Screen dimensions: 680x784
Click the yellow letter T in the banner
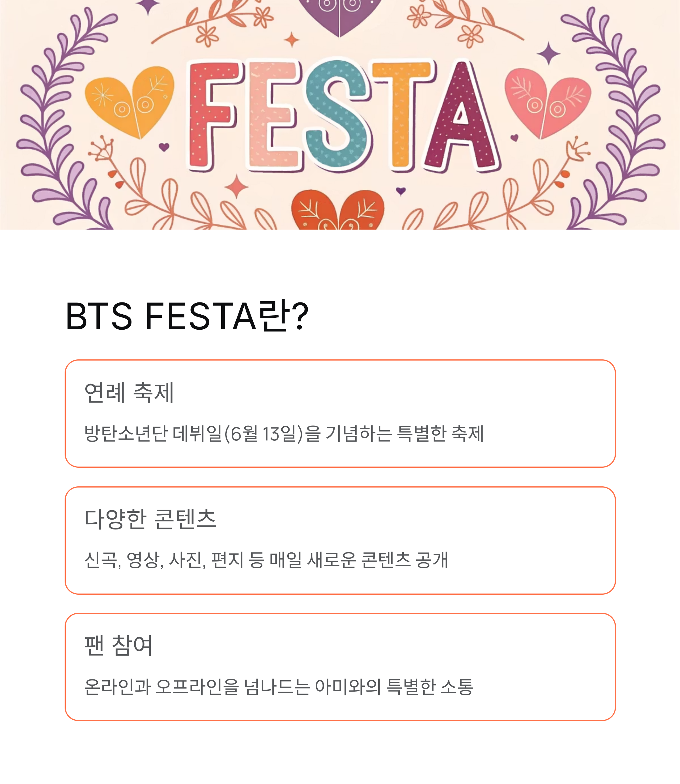[402, 114]
